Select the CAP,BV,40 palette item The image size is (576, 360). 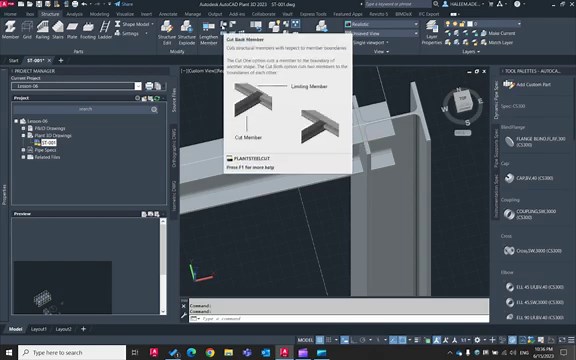click(x=529, y=178)
